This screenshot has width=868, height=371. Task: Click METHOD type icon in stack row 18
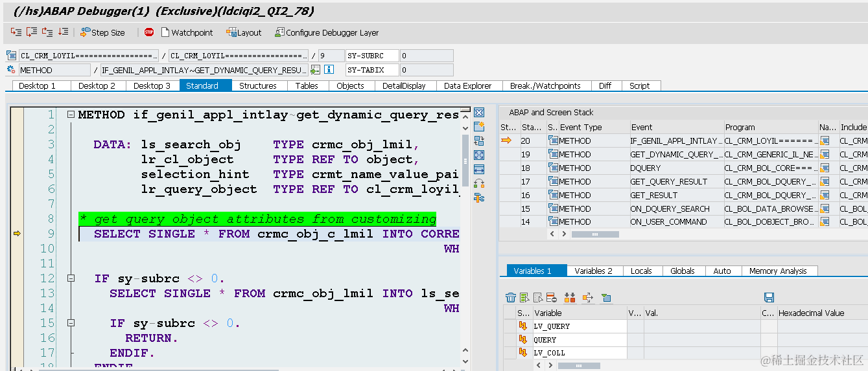click(x=552, y=168)
